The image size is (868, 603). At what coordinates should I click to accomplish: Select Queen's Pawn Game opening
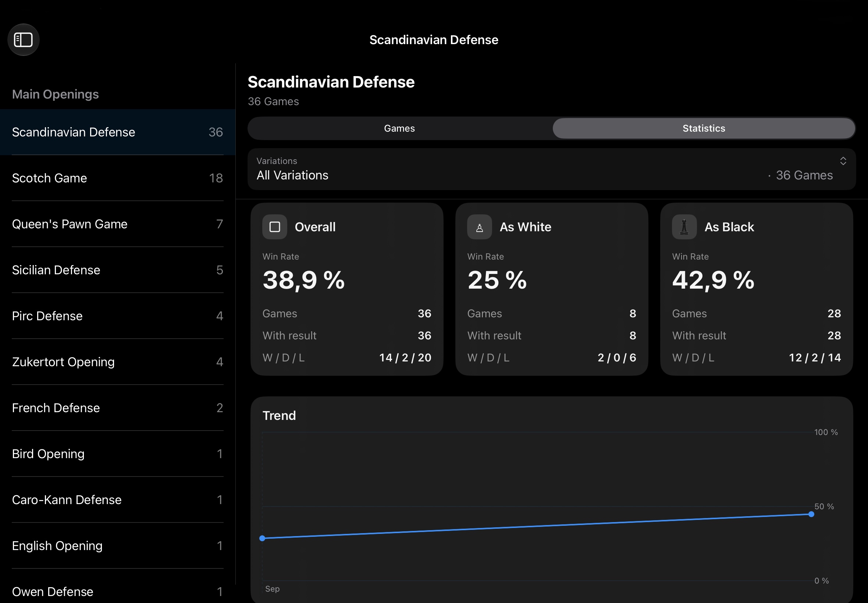(118, 224)
